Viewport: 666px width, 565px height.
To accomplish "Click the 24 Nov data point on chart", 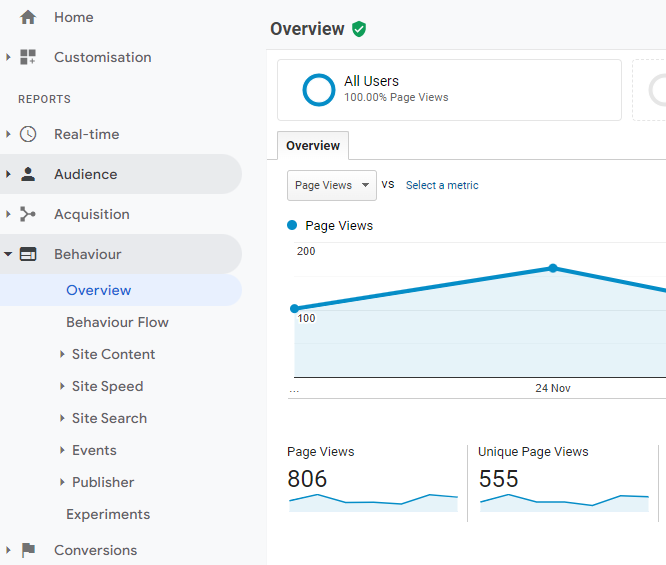I will (x=553, y=268).
